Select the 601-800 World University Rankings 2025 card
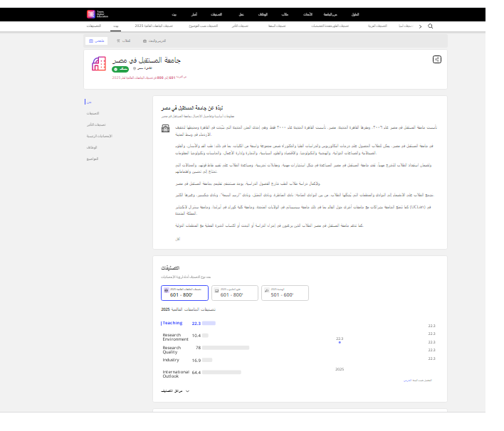 (185, 292)
